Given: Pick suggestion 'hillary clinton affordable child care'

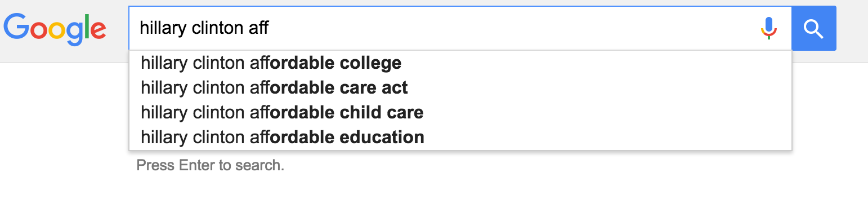Looking at the screenshot, I should (460, 112).
